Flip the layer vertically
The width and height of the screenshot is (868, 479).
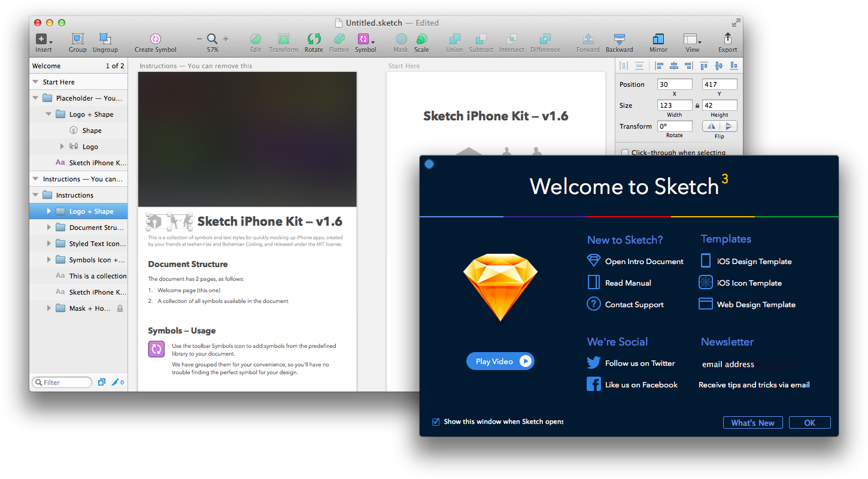pos(729,126)
